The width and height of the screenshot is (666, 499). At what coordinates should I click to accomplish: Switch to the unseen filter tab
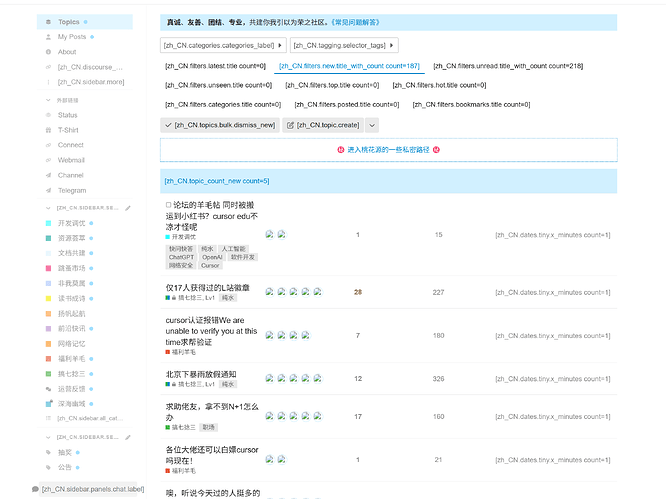(x=218, y=85)
